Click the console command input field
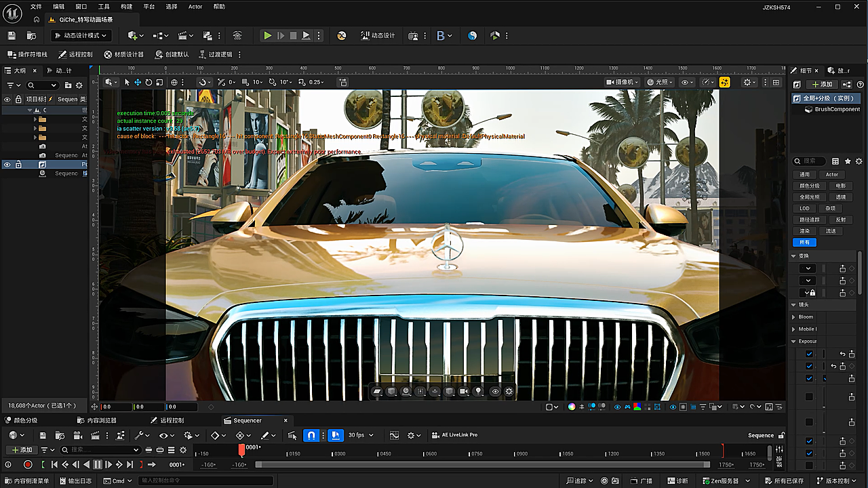This screenshot has width=868, height=488. coord(206,481)
